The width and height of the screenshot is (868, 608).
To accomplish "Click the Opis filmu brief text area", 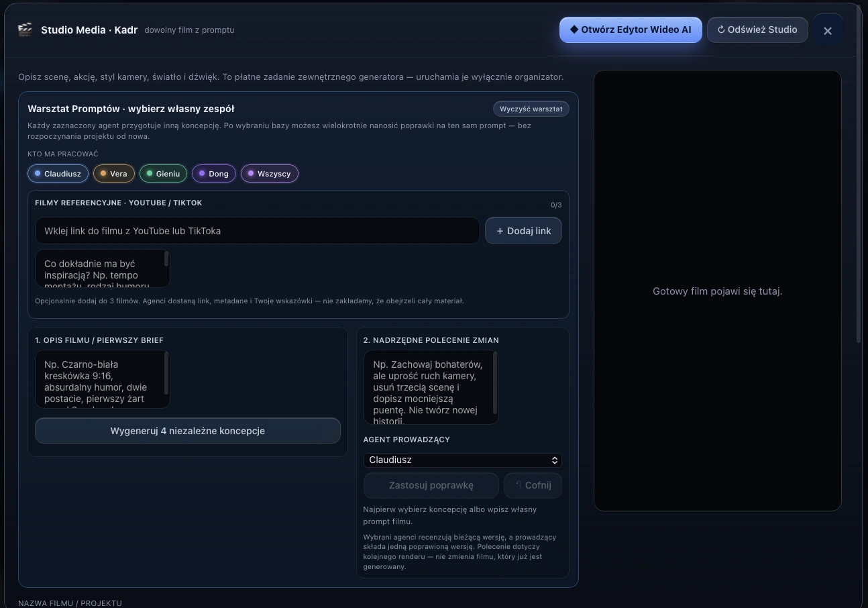I will pos(103,379).
